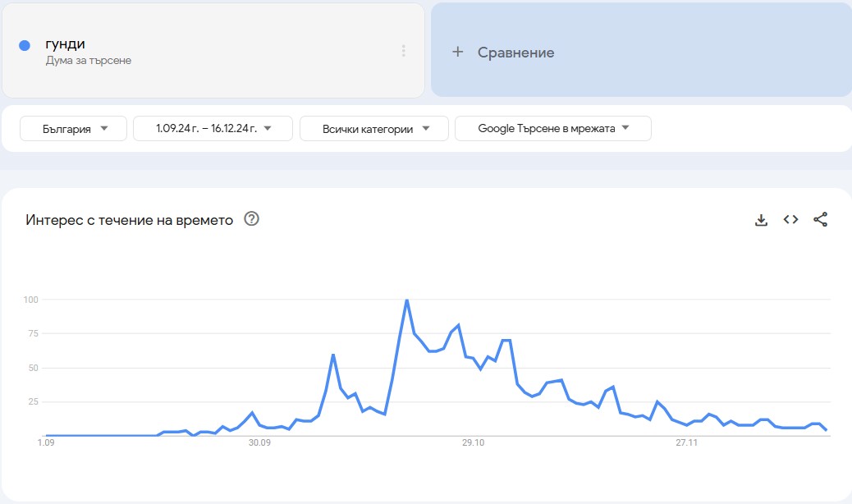Open options menu for the гунди search term
Viewport: 852px width, 504px height.
[x=403, y=51]
